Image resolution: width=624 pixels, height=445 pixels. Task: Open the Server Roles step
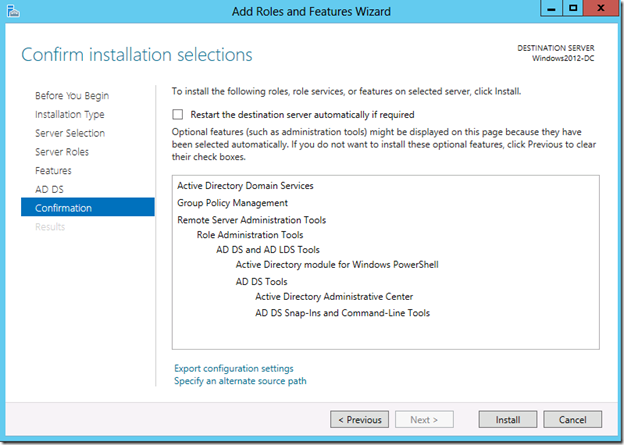pos(62,152)
